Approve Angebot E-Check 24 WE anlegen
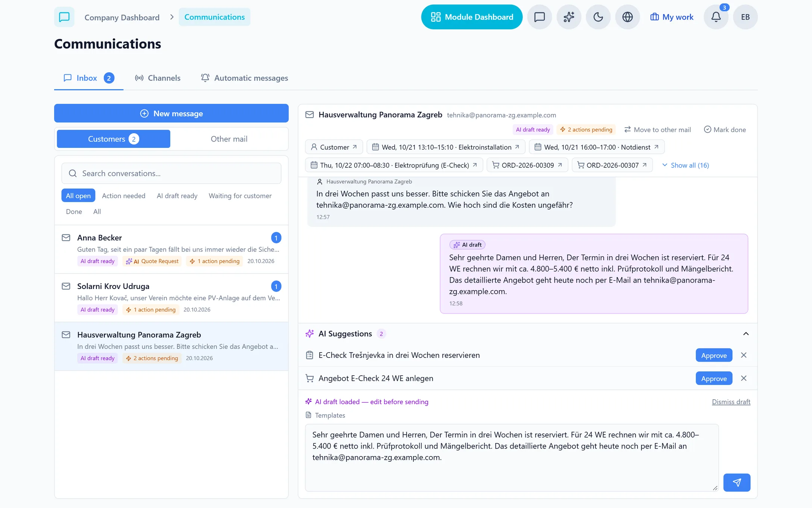The width and height of the screenshot is (812, 508). tap(714, 378)
